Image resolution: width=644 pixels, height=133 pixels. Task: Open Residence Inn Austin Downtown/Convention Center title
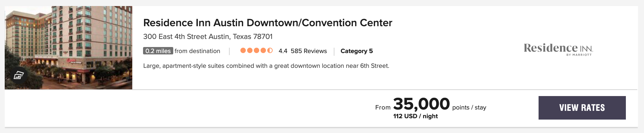coord(268,23)
